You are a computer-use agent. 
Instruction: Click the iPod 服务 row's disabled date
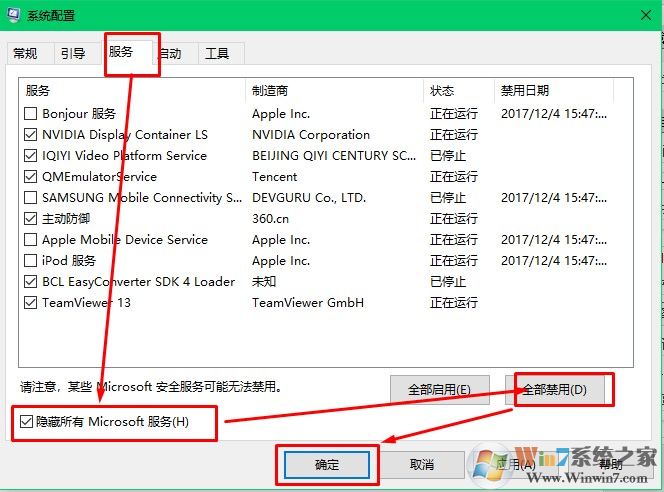tap(554, 260)
